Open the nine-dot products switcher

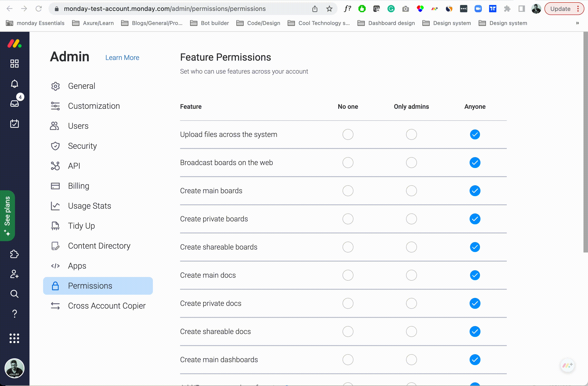click(x=14, y=338)
